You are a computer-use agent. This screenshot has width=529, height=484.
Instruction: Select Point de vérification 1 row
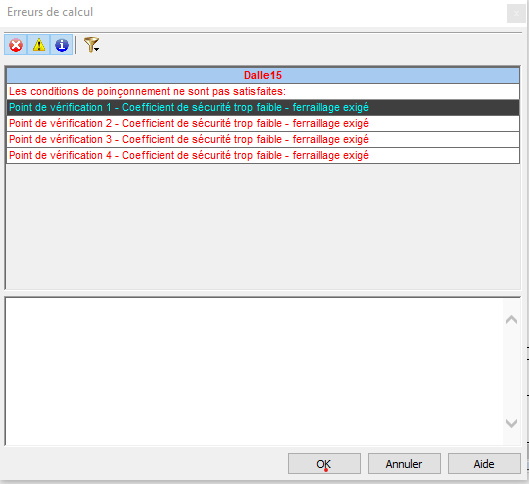(263, 107)
